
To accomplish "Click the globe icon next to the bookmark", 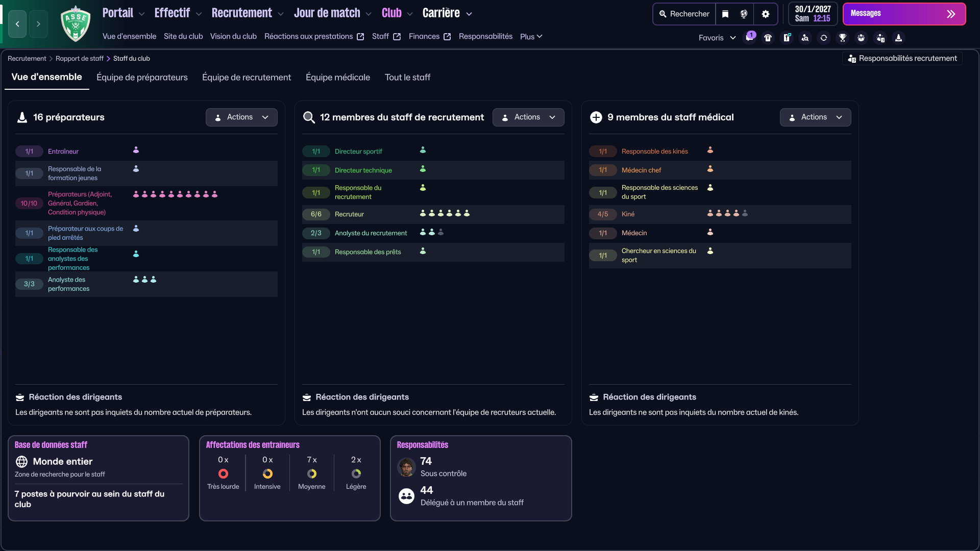I will click(x=744, y=14).
